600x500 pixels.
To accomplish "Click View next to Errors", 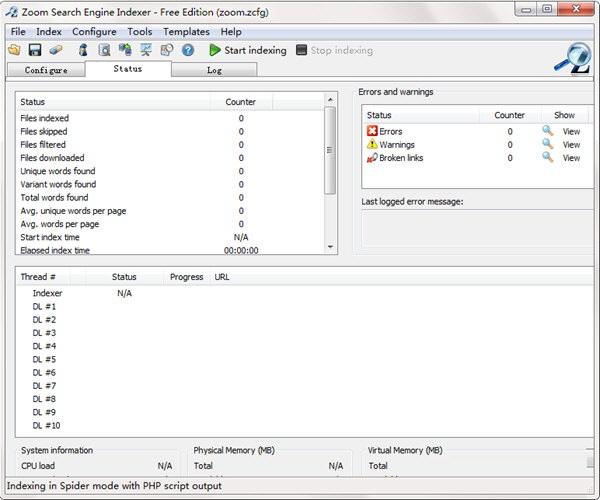I will tap(571, 131).
